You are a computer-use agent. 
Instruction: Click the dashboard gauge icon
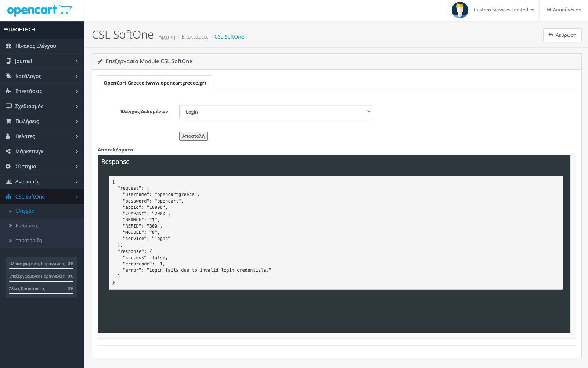[x=8, y=46]
